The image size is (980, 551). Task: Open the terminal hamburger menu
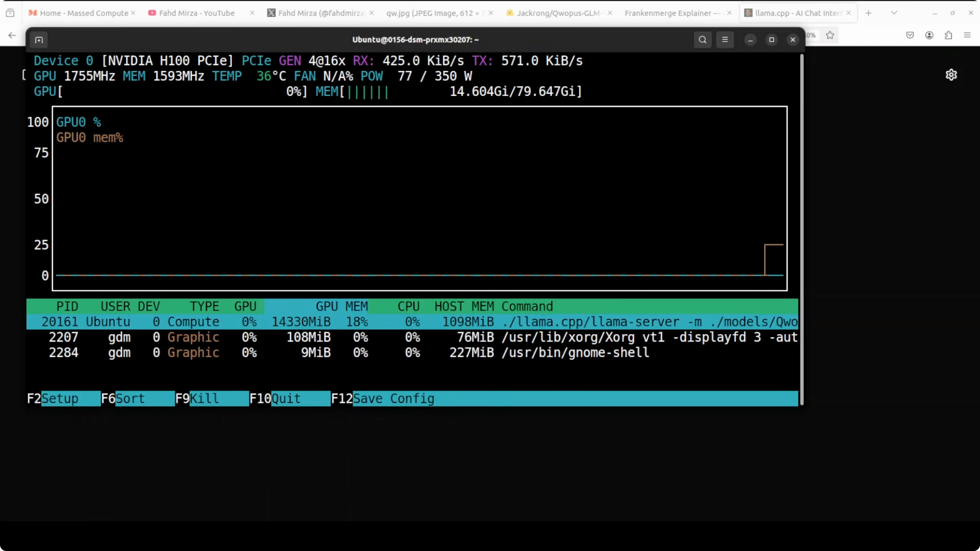tap(725, 40)
